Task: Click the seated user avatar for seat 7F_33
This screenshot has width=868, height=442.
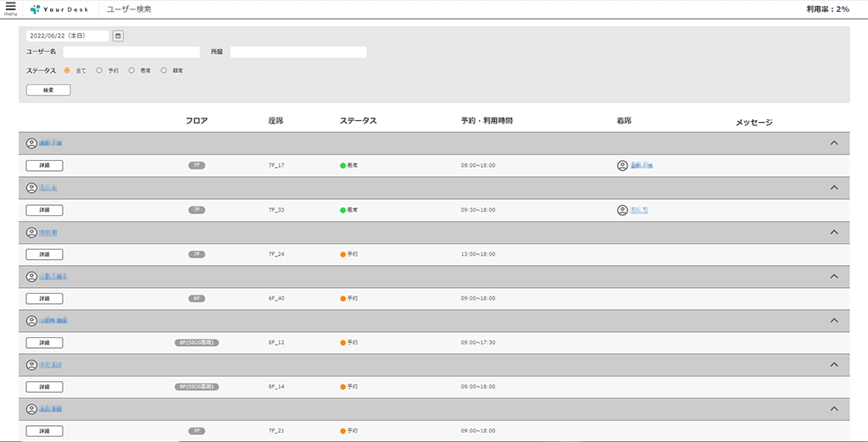Action: tap(622, 210)
